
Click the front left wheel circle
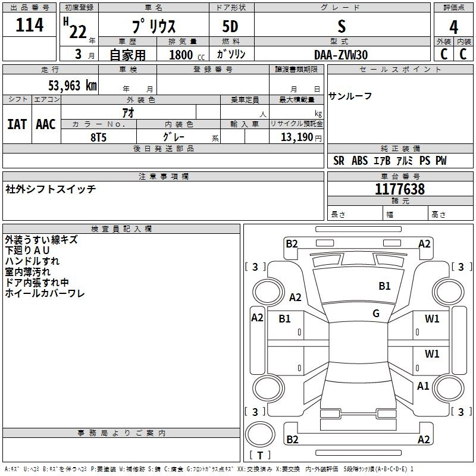pyautogui.click(x=268, y=292)
